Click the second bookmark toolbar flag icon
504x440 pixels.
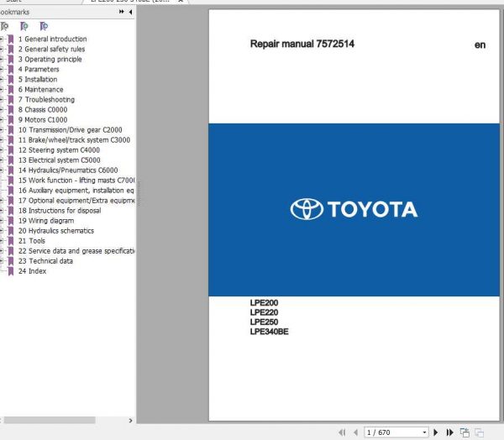point(24,26)
